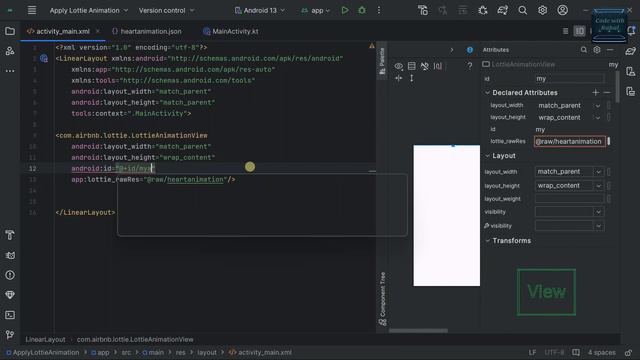Screen dimensions: 640x360
Task: Open App Quality Insights gem icon
Action: pos(10,295)
